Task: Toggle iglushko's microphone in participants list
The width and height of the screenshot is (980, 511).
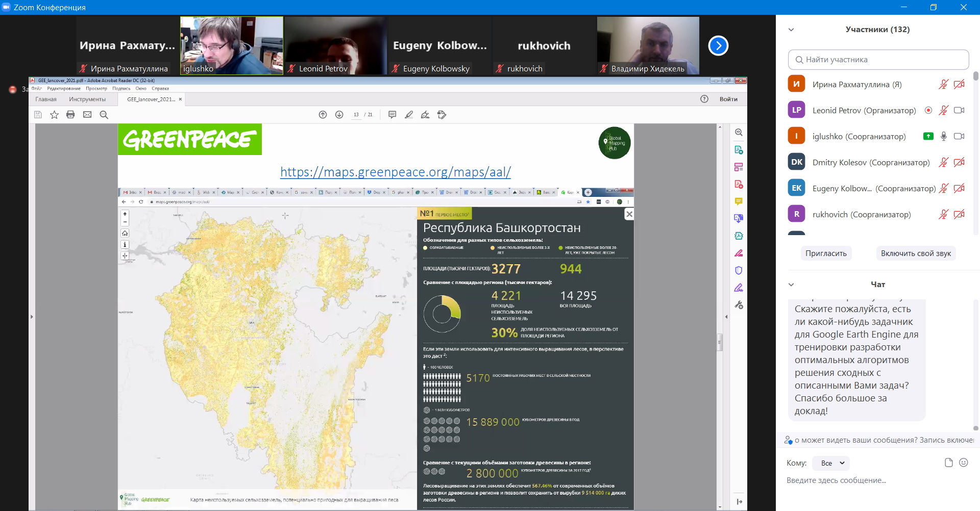Action: tap(944, 136)
